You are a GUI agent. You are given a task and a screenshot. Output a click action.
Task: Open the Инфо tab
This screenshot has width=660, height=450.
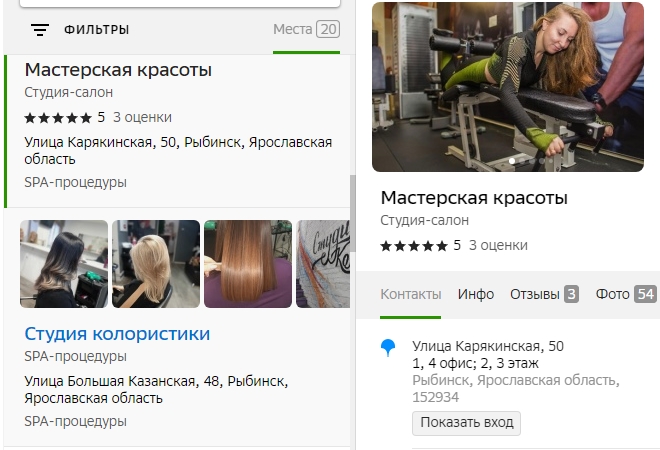476,294
